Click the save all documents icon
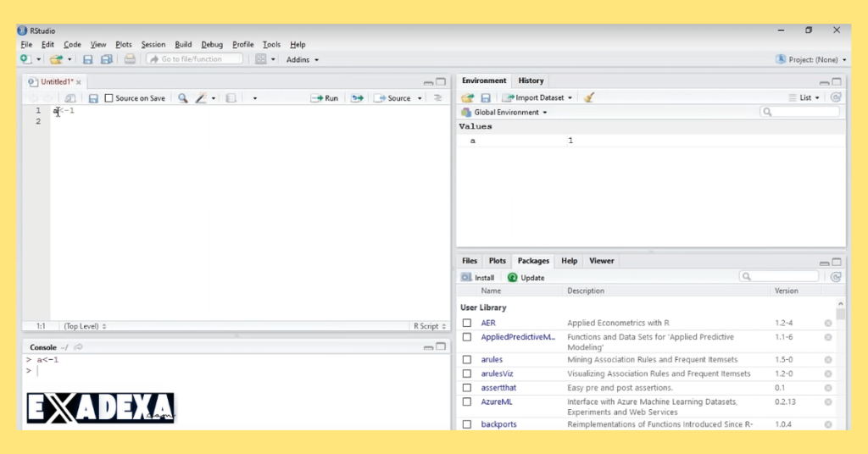The image size is (868, 454). pyautogui.click(x=106, y=59)
